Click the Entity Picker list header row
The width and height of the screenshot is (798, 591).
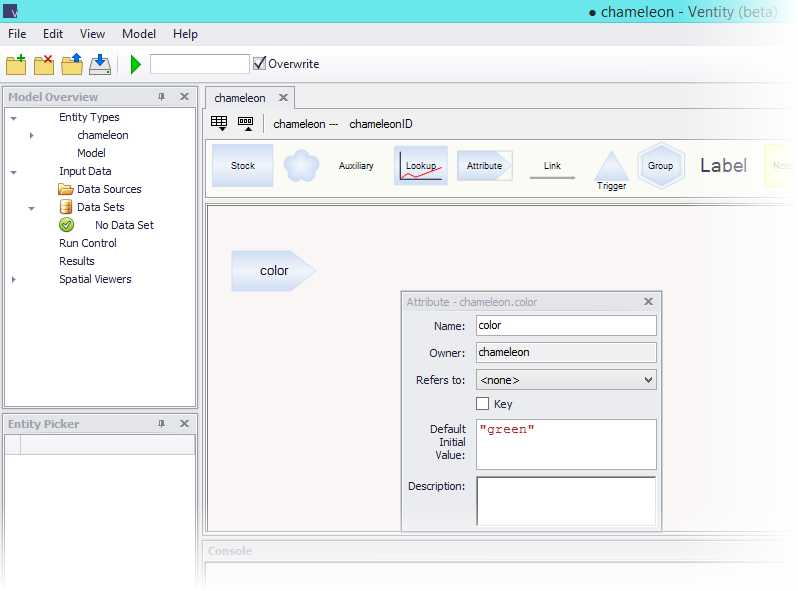pos(100,444)
